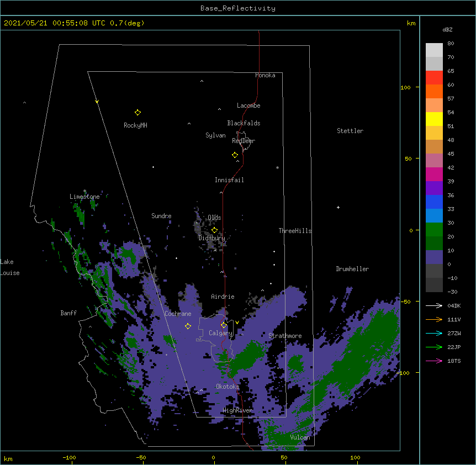Pick the white top swatch near 80 dBZ
476x465 pixels.
click(x=434, y=50)
